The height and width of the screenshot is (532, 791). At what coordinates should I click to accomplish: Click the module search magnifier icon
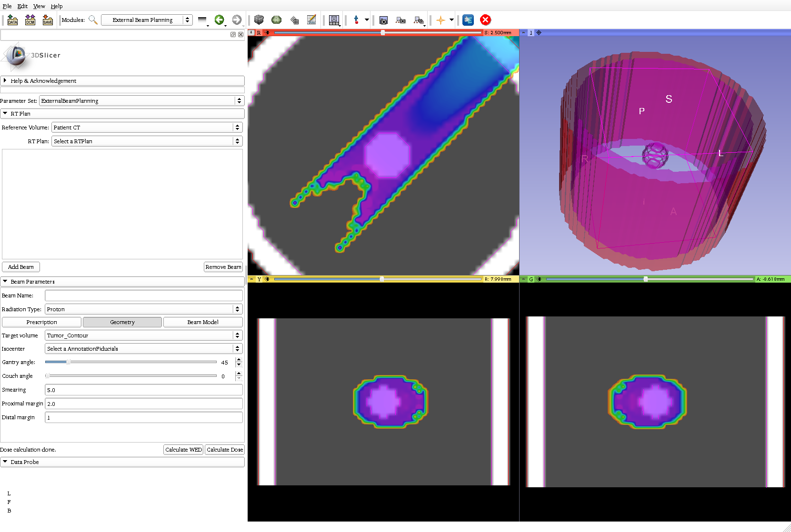pos(93,20)
